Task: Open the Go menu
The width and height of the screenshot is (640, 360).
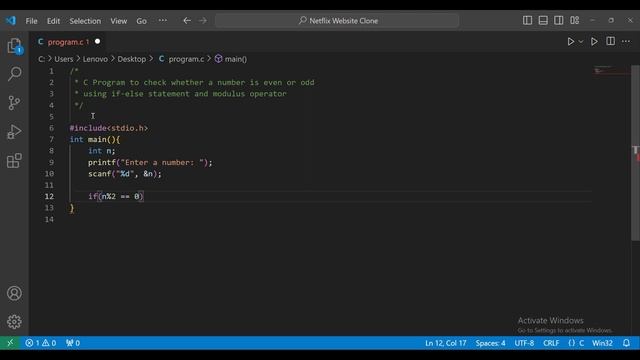Action: point(141,21)
